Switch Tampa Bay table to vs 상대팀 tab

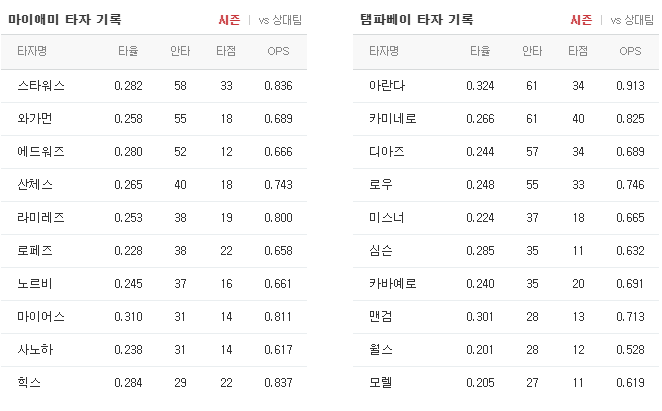tap(632, 20)
